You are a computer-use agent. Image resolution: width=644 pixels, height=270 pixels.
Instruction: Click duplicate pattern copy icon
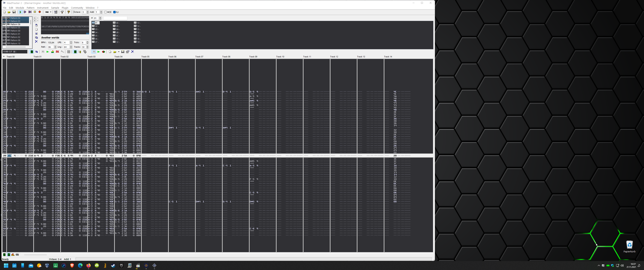[36, 37]
